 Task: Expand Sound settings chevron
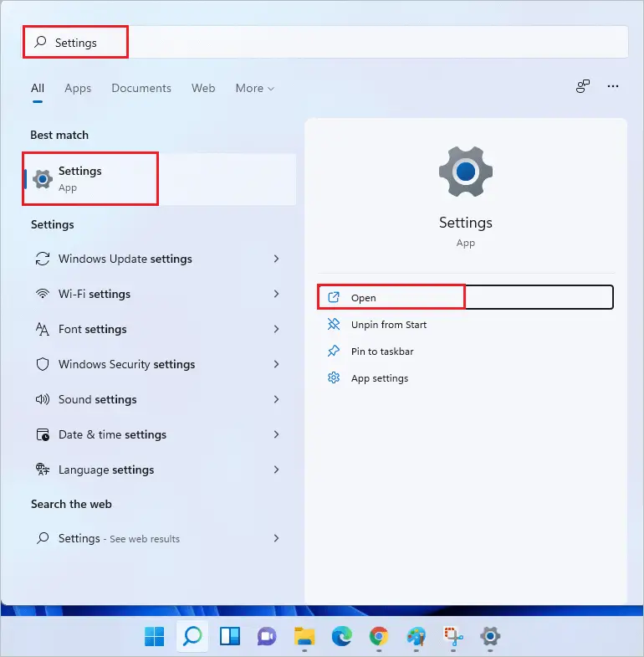[276, 400]
